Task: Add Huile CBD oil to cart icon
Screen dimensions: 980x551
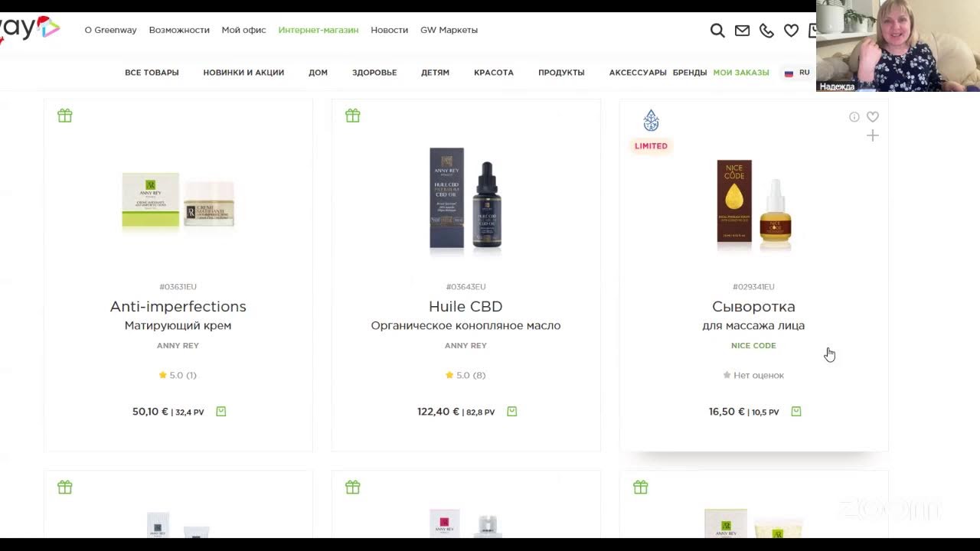Action: [x=512, y=412]
